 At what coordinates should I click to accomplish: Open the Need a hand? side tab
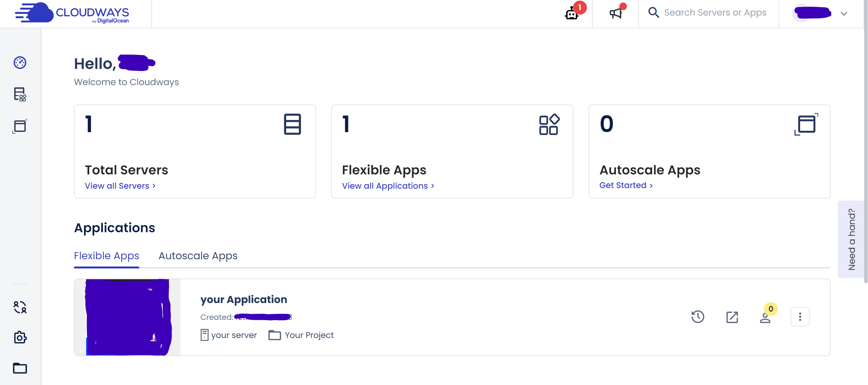point(851,239)
